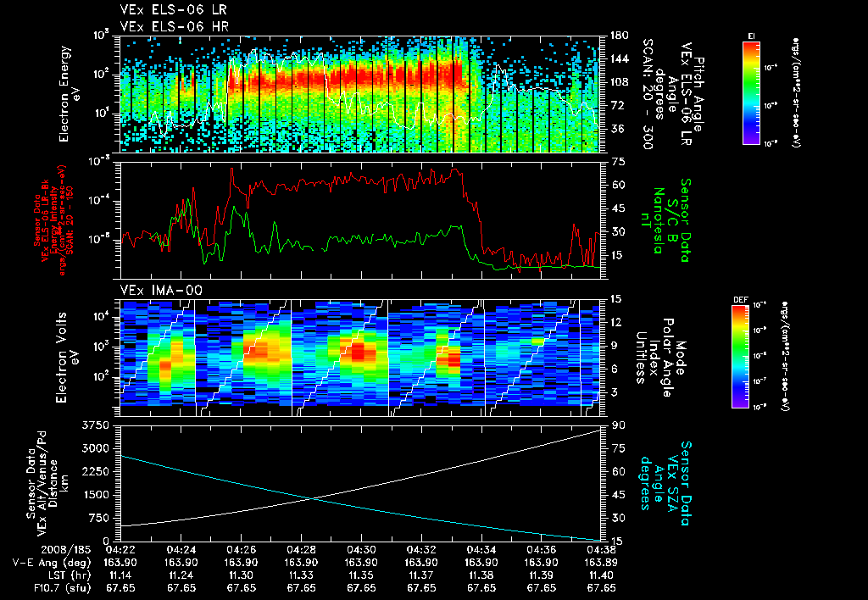Click the '04:38' time tick label
Viewport: 868px width, 600px height.
pyautogui.click(x=601, y=550)
